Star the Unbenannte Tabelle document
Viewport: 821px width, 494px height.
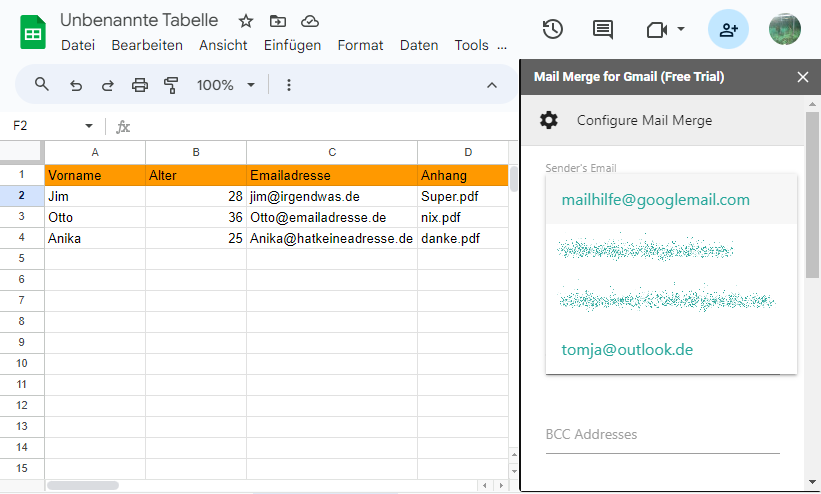tap(246, 21)
